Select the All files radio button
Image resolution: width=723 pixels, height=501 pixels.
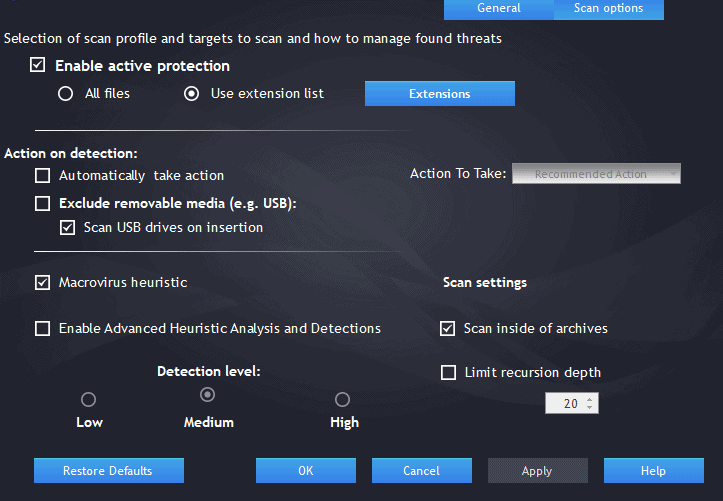65,94
